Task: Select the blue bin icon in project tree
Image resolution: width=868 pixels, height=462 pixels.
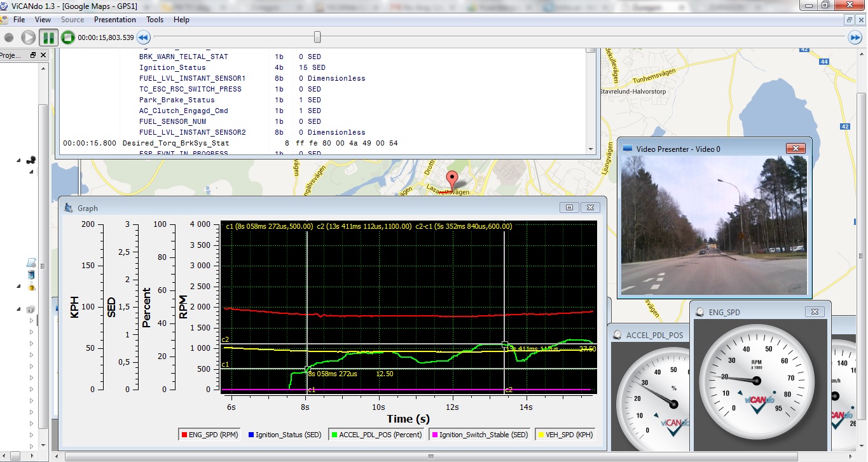Action: [31, 275]
